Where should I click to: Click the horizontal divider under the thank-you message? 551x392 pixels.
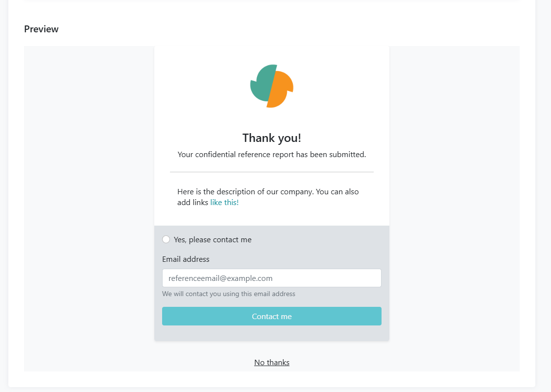click(272, 172)
